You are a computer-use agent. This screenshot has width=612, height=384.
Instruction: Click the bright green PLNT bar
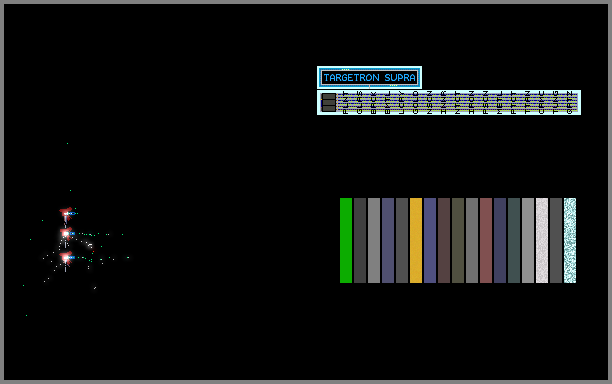pyautogui.click(x=346, y=240)
